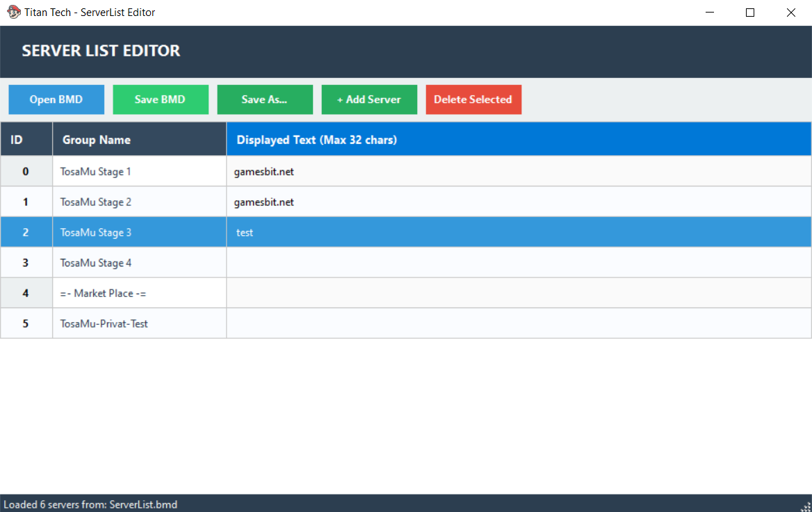Click the Open BMD button
812x512 pixels.
pyautogui.click(x=56, y=99)
